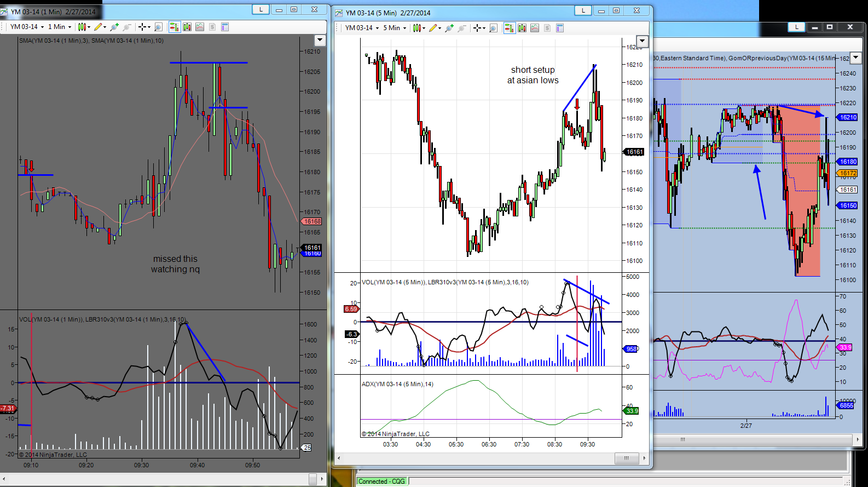Toggle link button L on 1 Min chart
868x487 pixels.
pos(261,9)
